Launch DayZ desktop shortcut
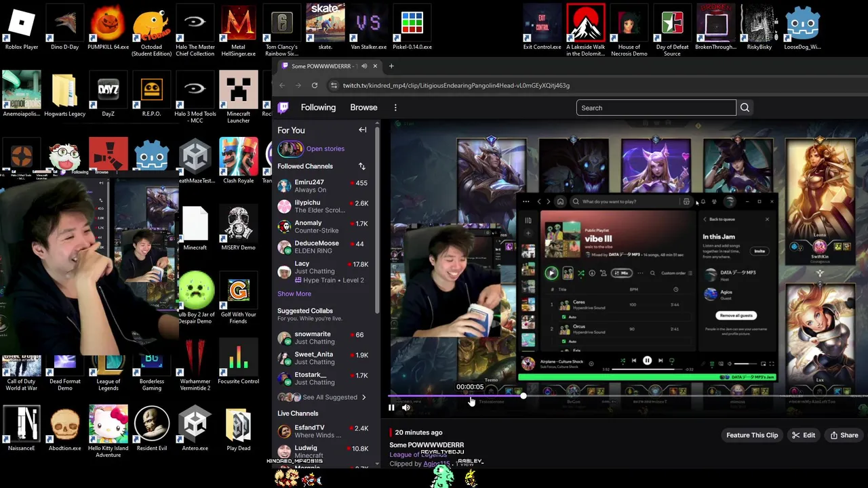Image resolution: width=868 pixels, height=488 pixels. click(x=108, y=94)
